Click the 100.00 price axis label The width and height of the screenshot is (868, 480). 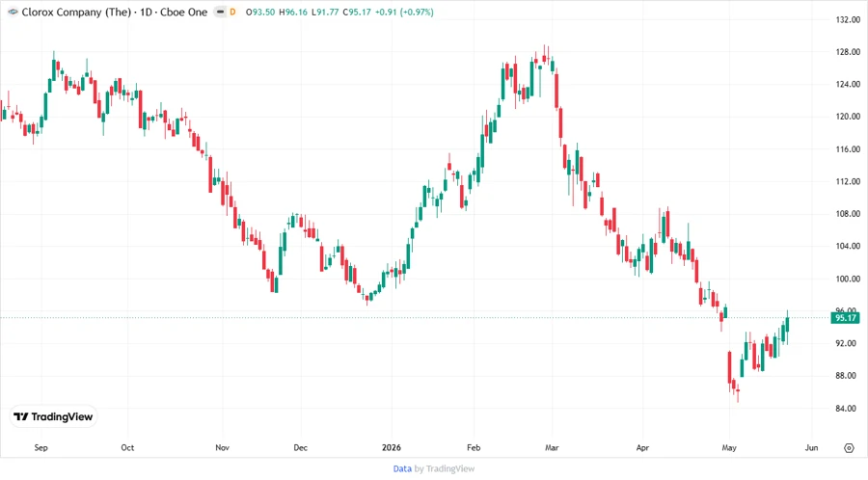click(x=848, y=279)
